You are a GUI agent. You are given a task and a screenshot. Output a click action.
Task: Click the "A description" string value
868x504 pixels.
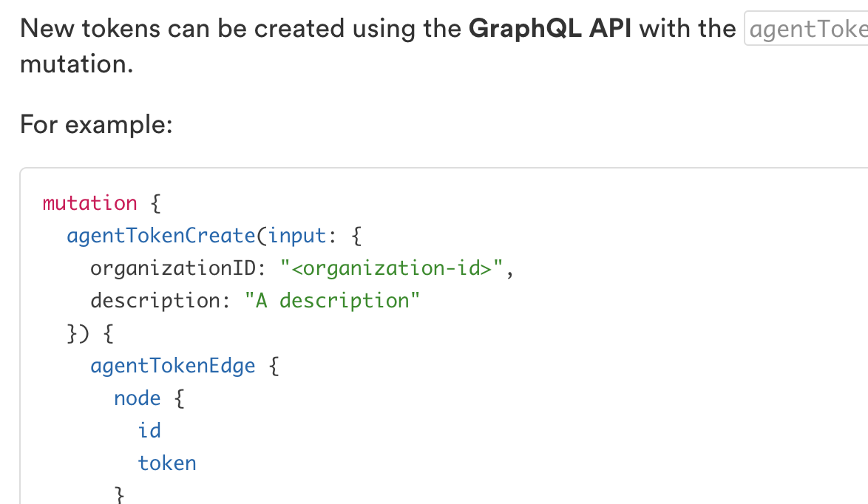click(332, 301)
